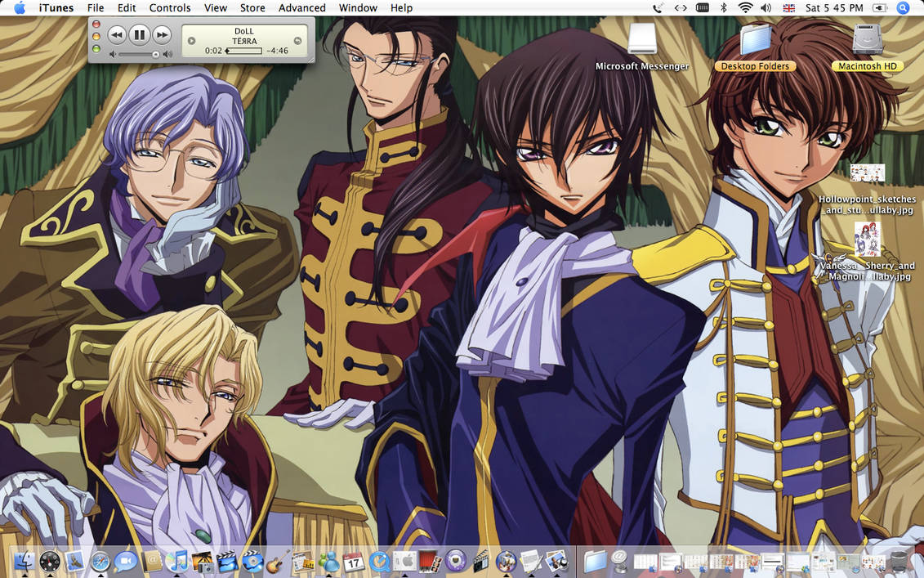Open the system volume menu bar icon
Image resolution: width=924 pixels, height=578 pixels.
(x=766, y=7)
